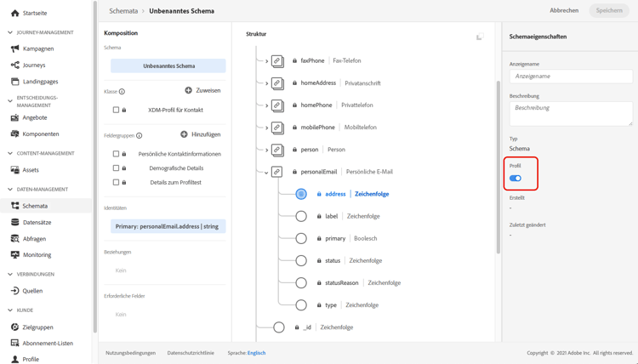638x364 pixels.
Task: Collapse the personalEmail field node
Action: [x=266, y=173]
